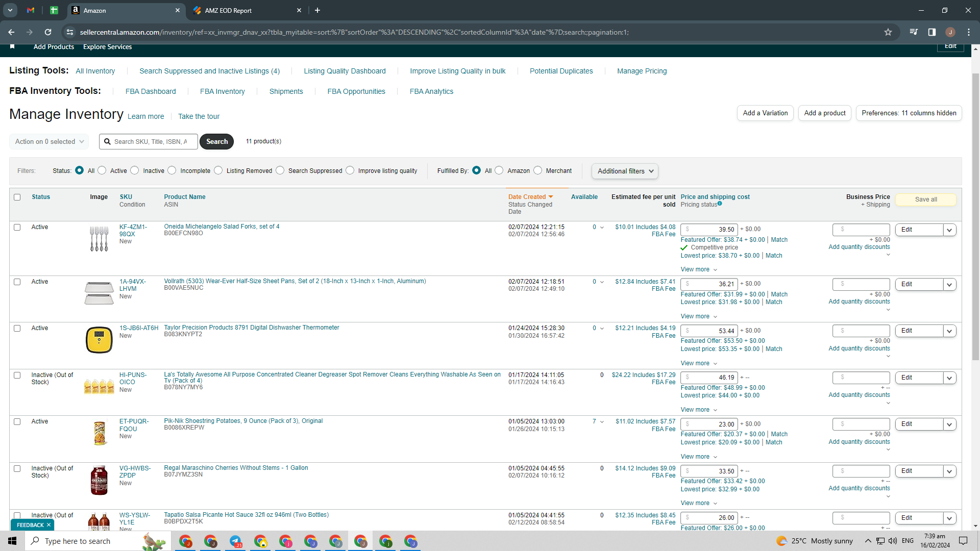Open the network icon in the system tray
This screenshot has height=551, width=980.
(880, 541)
